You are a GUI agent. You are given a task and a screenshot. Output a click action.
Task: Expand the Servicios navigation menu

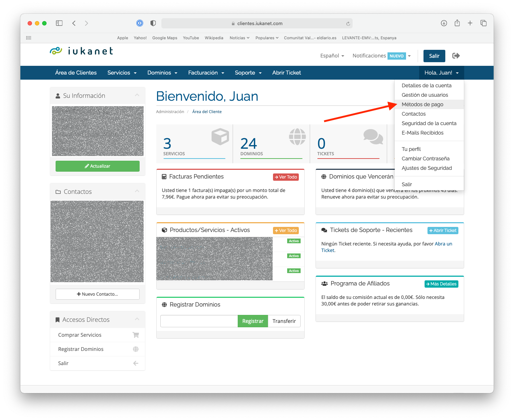click(x=122, y=73)
